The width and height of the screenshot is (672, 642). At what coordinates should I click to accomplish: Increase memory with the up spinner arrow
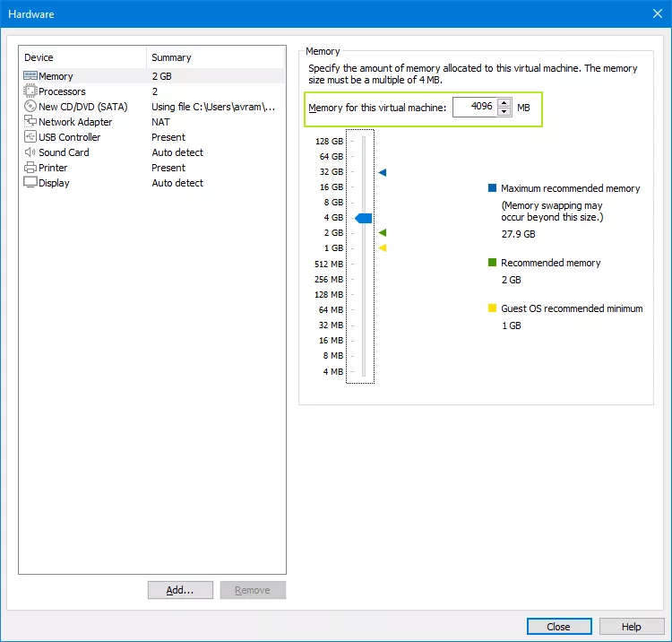504,103
